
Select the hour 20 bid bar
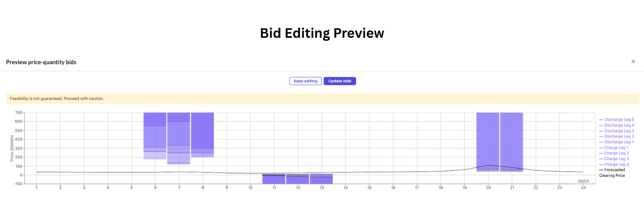click(487, 142)
